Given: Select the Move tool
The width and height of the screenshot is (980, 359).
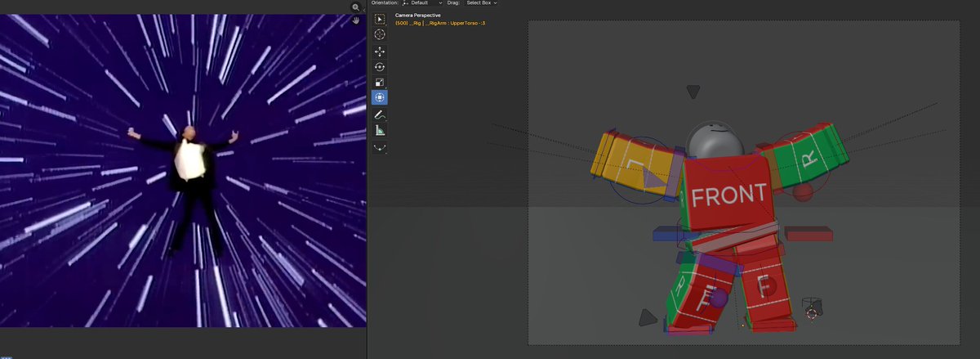Looking at the screenshot, I should click(380, 52).
